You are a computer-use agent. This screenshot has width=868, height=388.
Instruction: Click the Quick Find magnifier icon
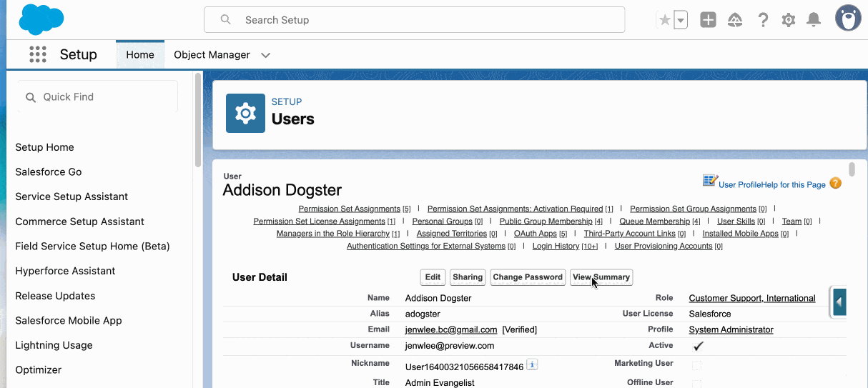point(31,97)
